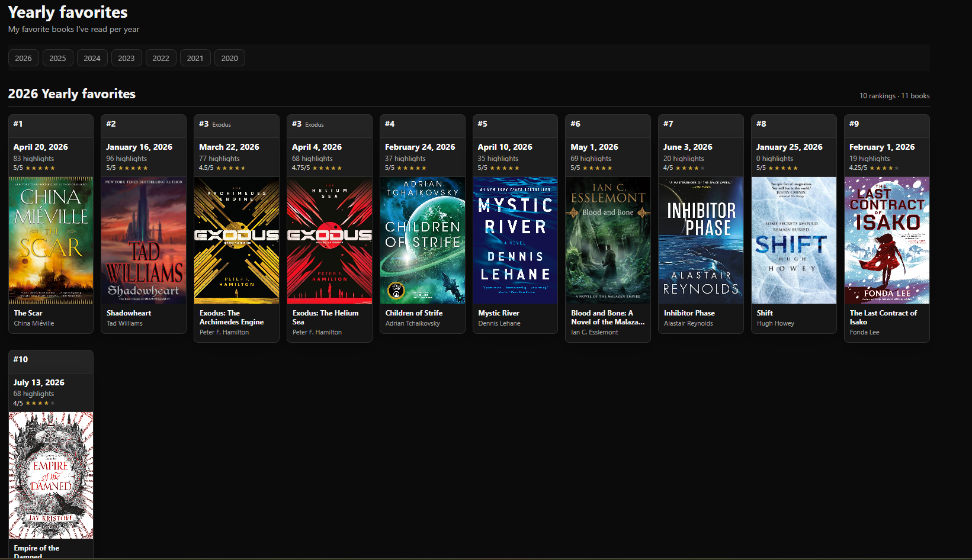972x560 pixels.
Task: Click the author name Hugh Howey
Action: [x=775, y=323]
